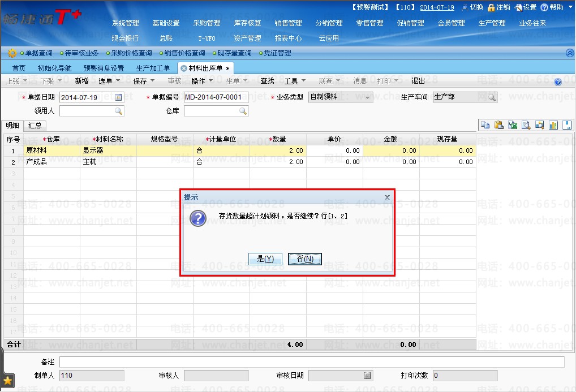
Task: Open the 单据查询 shortcut link
Action: point(38,53)
